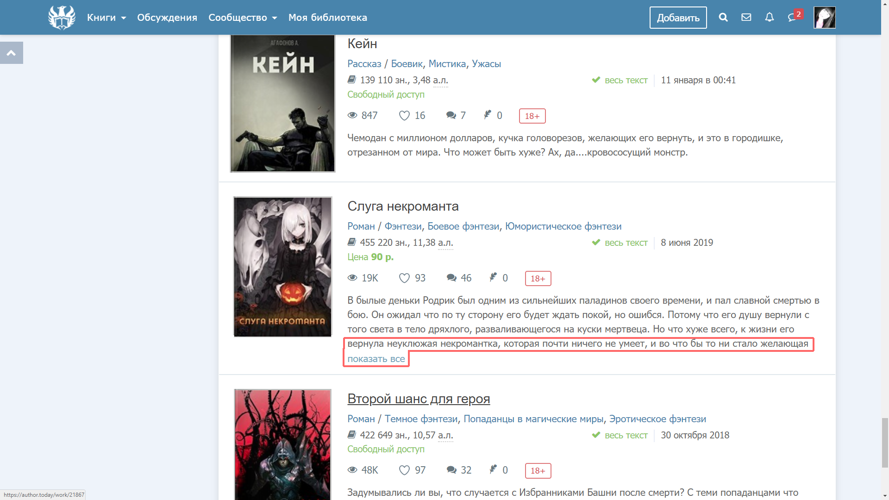This screenshot has height=500, width=889.
Task: Open the mail envelope icon
Action: click(x=746, y=18)
